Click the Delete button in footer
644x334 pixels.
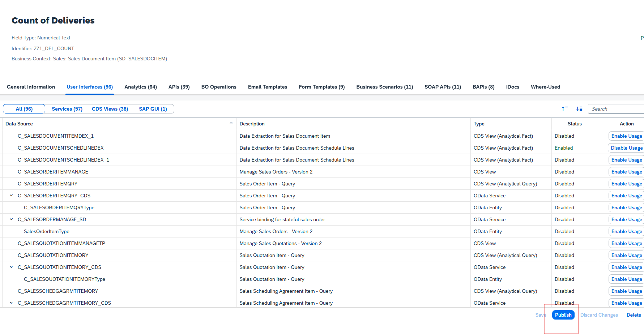[x=634, y=315]
